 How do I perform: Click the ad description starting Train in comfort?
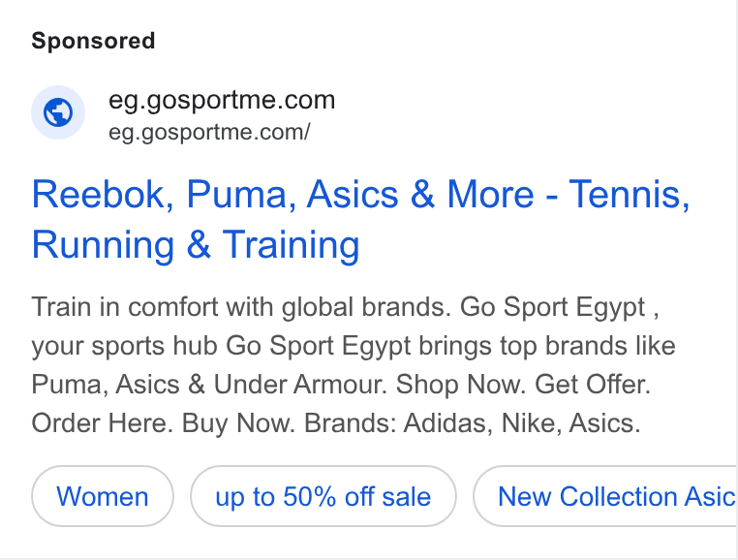pyautogui.click(x=353, y=365)
